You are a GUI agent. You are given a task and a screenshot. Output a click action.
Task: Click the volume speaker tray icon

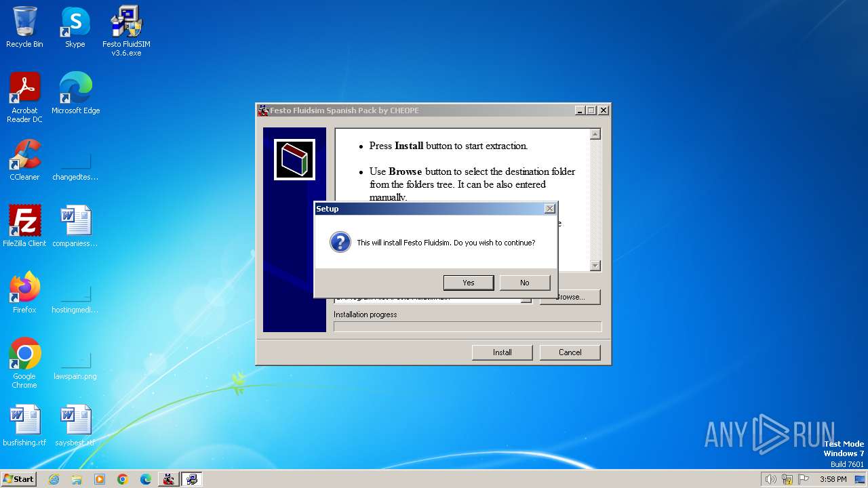pos(770,479)
